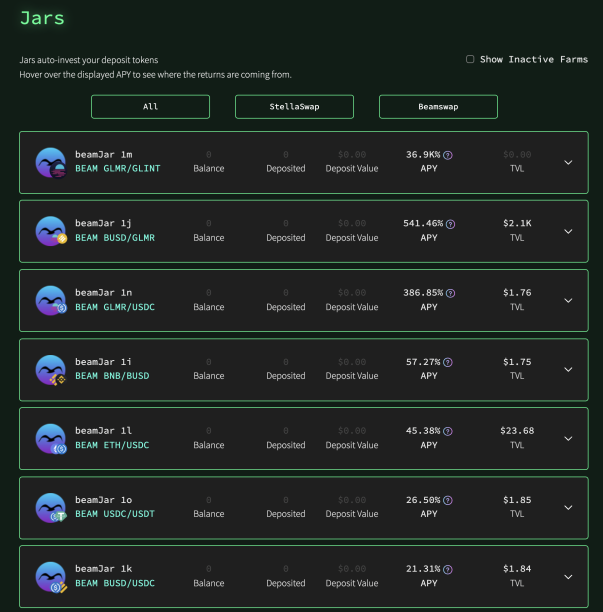Image resolution: width=603 pixels, height=612 pixels.
Task: Click the beamJar 1k title
Action: click(104, 569)
